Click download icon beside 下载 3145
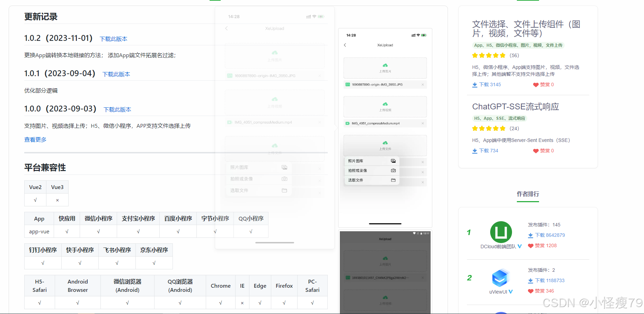644x314 pixels. [x=475, y=85]
